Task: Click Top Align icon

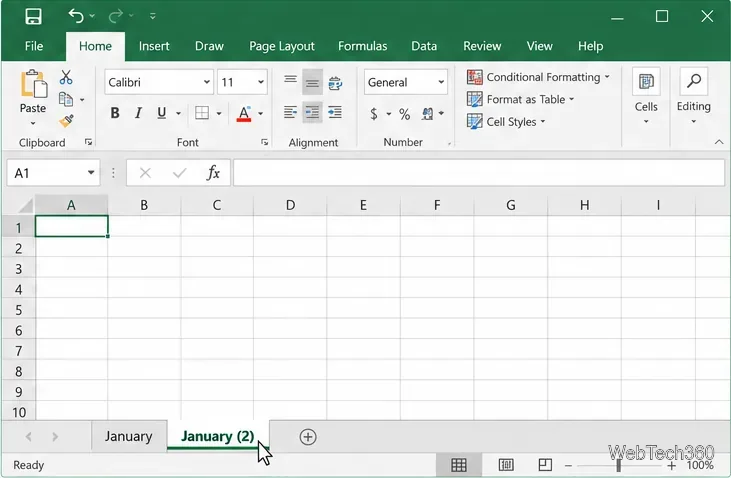Action: click(x=290, y=81)
